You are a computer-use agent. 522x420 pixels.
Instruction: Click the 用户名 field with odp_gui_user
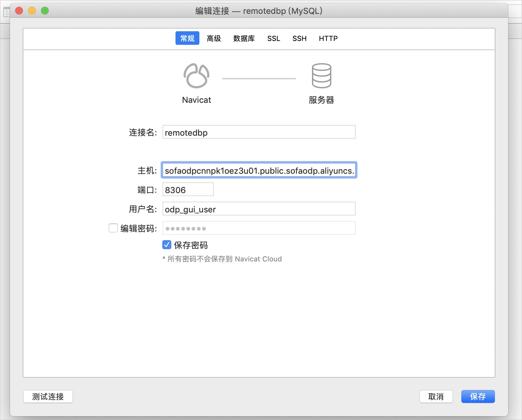coord(259,209)
